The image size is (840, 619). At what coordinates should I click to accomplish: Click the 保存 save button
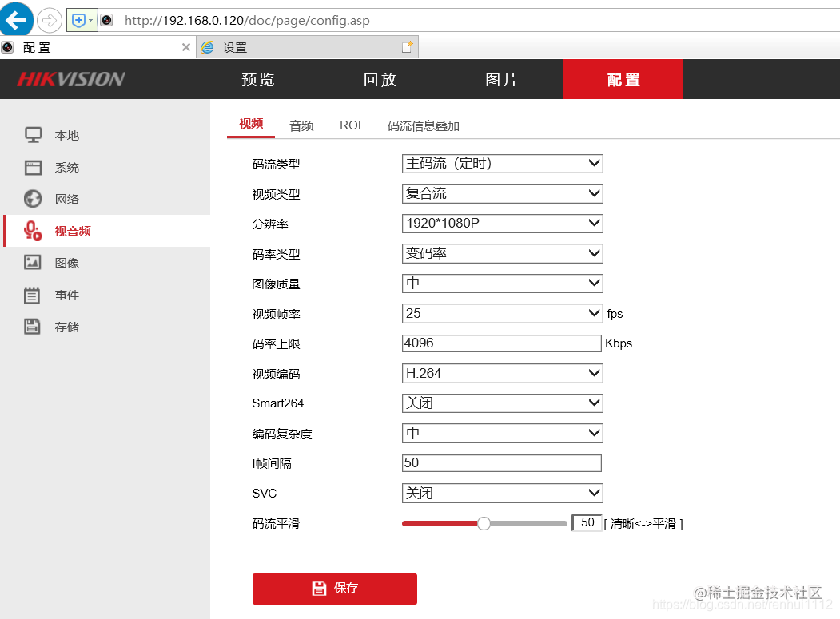(x=334, y=589)
